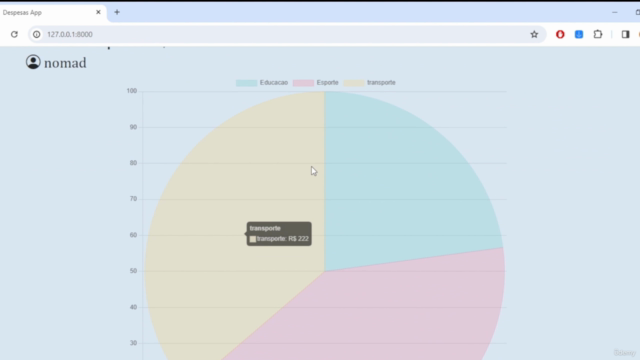Click the Esporte legend label
This screenshot has width=640, height=360.
point(327,82)
